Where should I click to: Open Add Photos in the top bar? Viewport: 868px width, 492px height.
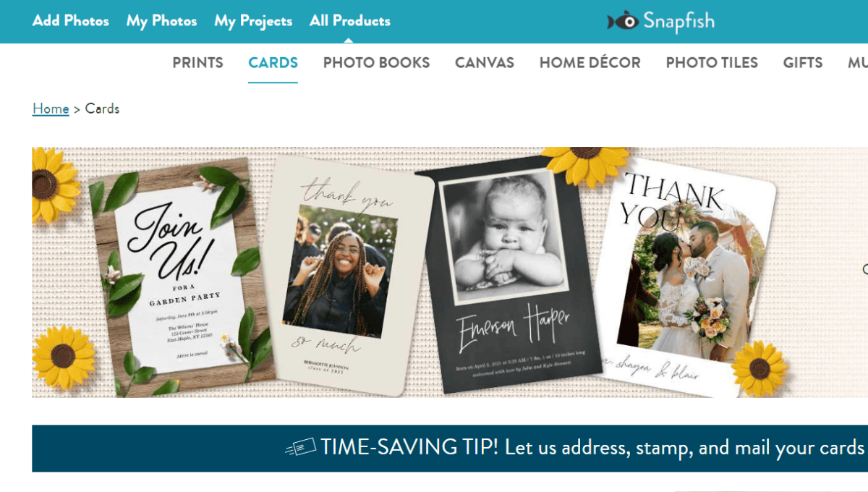[x=71, y=21]
